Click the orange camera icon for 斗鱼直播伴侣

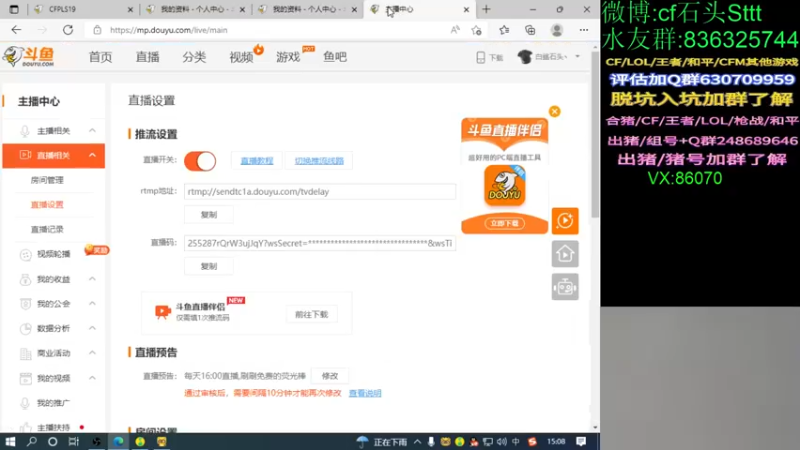[162, 311]
